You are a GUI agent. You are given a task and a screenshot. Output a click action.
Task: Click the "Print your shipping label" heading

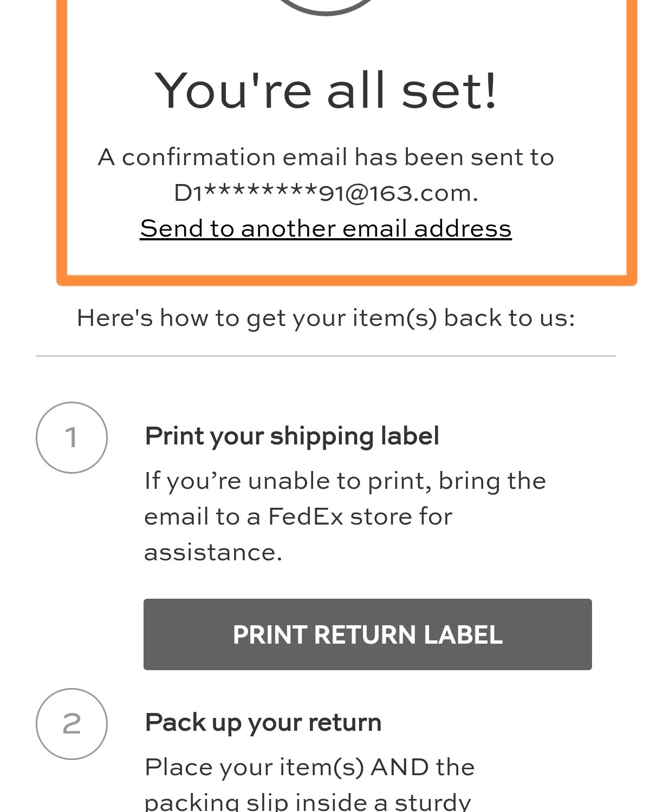pos(292,436)
